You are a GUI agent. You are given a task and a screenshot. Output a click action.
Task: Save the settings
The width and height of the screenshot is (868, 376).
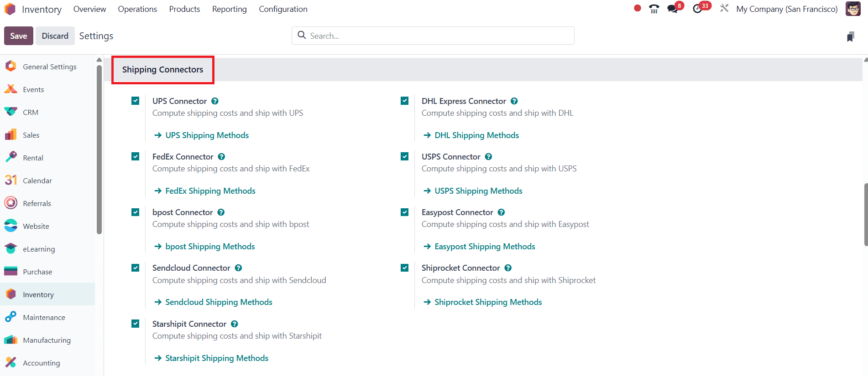[19, 36]
